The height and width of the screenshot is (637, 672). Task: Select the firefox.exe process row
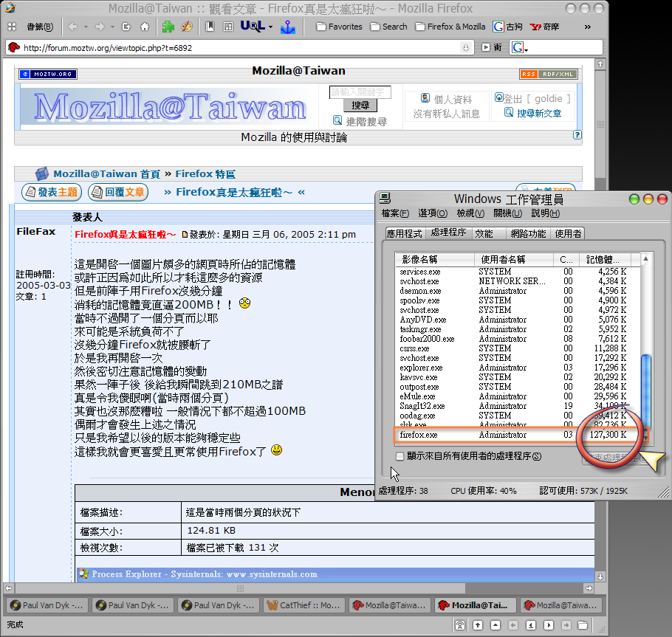click(518, 435)
